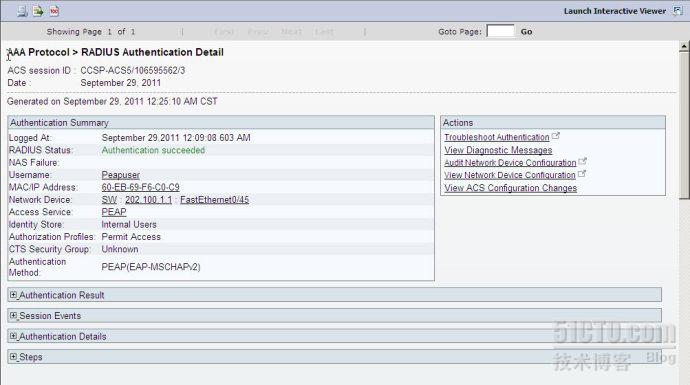
Task: Click the Go button
Action: [x=526, y=32]
